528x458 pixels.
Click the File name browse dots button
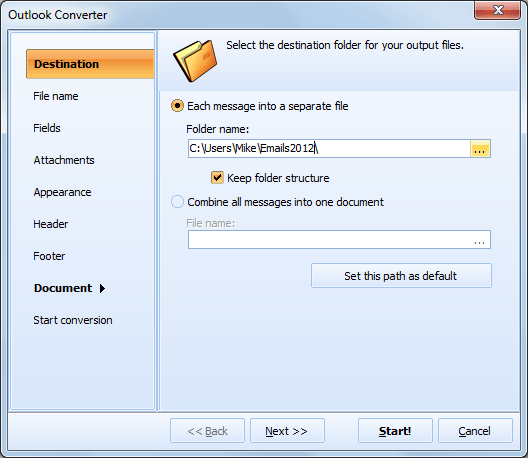click(x=479, y=240)
